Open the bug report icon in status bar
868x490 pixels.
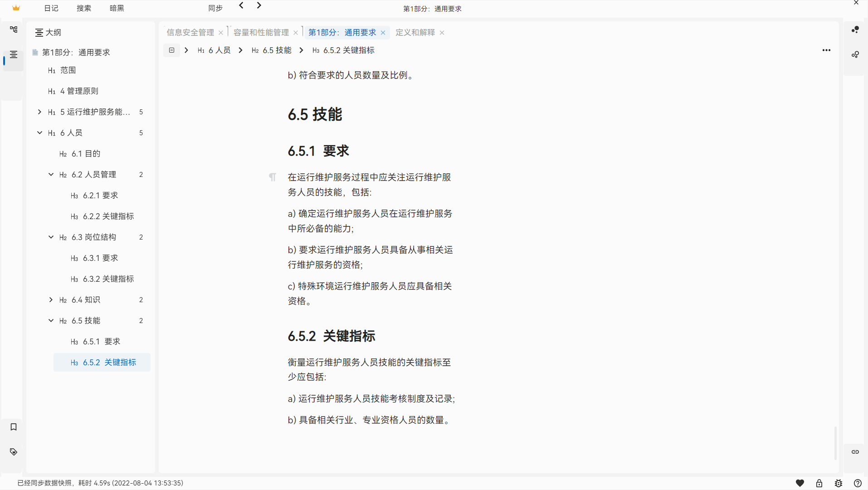point(838,483)
